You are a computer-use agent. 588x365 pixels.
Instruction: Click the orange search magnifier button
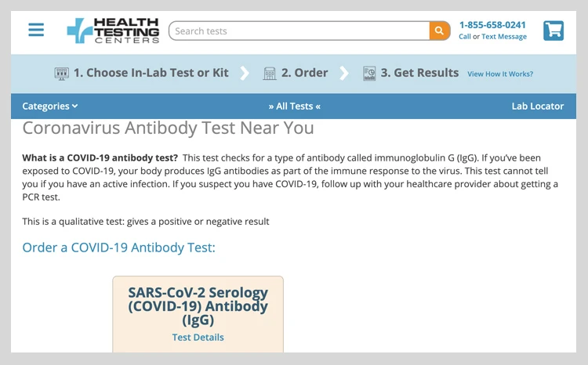point(440,31)
